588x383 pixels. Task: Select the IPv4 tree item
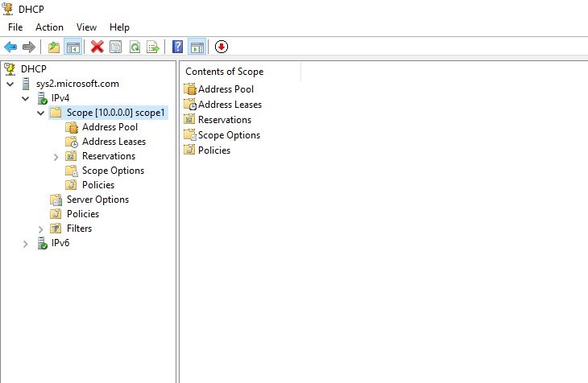60,98
